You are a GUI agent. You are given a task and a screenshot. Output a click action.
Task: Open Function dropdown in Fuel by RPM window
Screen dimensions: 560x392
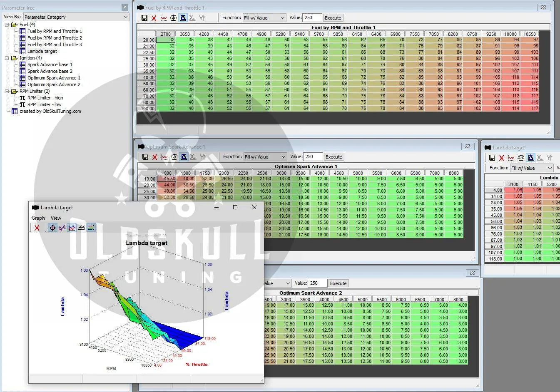pos(264,18)
